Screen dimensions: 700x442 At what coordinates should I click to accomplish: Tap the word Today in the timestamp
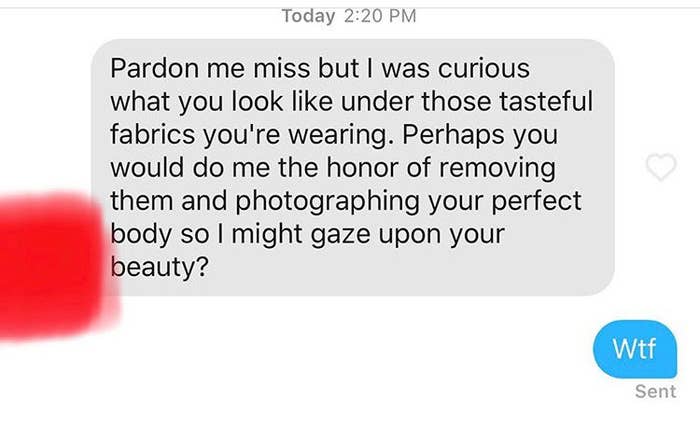point(308,16)
